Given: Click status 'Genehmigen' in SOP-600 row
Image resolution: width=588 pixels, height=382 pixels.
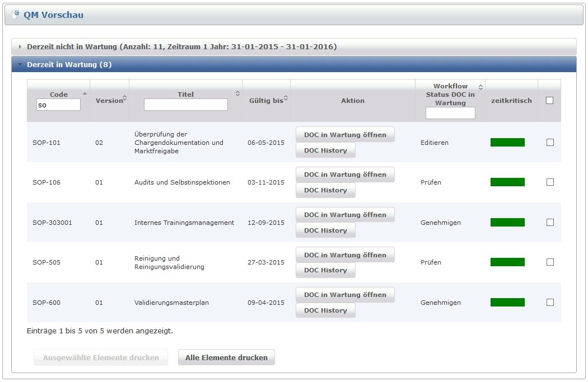Looking at the screenshot, I should (441, 302).
